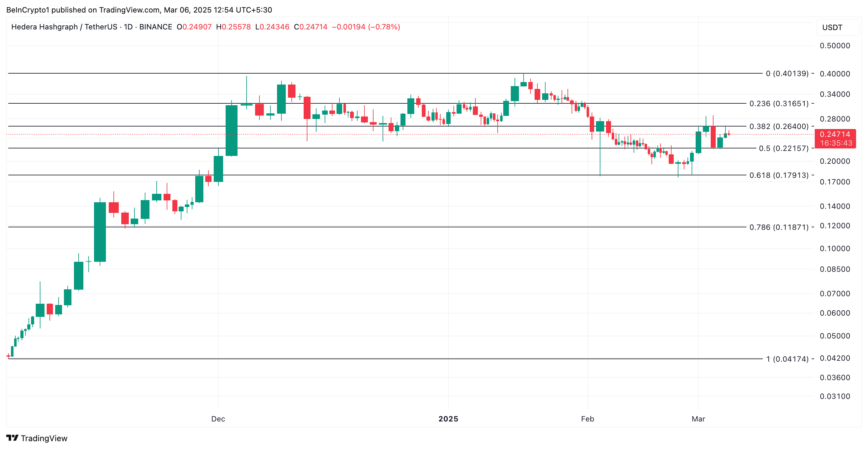Select the Fibonacci level 0.618 (0.17913) label

click(x=779, y=175)
